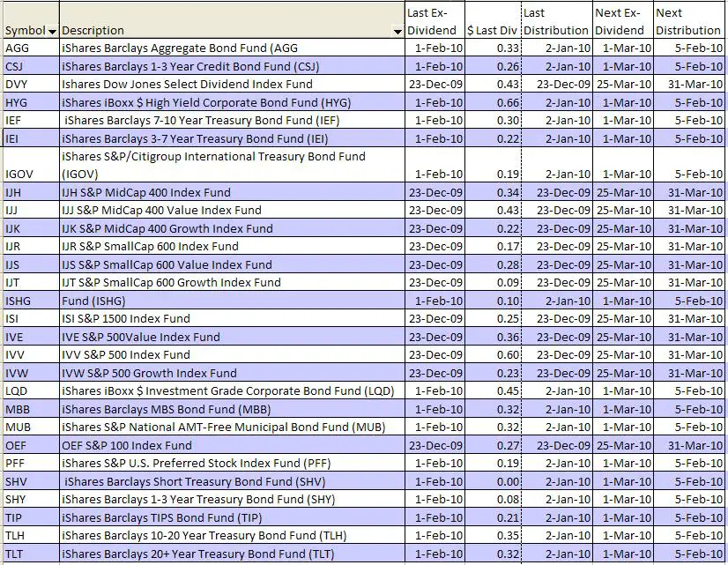The image size is (728, 565).
Task: Click iShares S&P U.S. Preferred Stock description
Action: (232, 464)
